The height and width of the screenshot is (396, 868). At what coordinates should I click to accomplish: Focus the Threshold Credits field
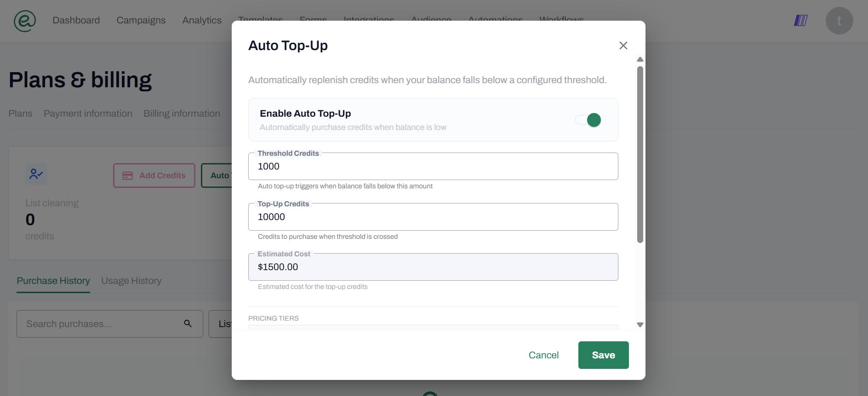click(x=433, y=167)
